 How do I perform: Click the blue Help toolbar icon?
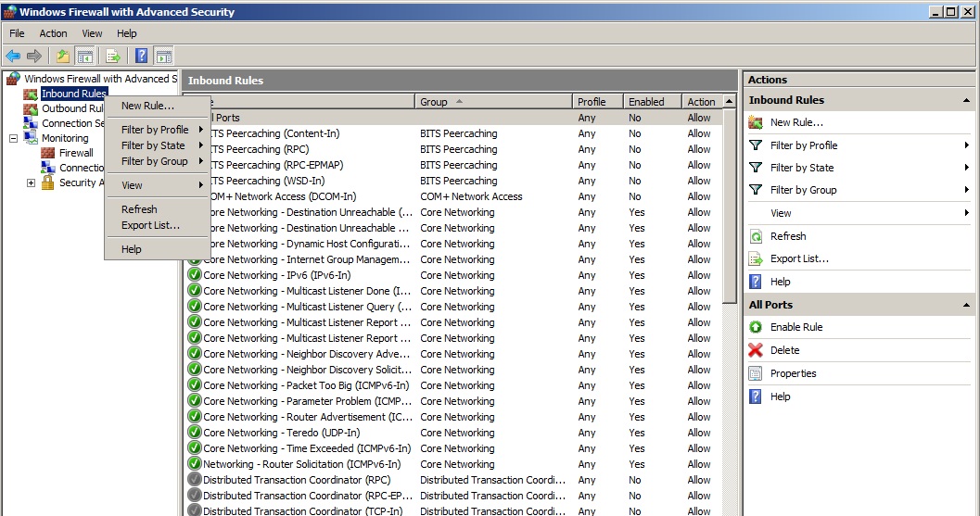142,57
